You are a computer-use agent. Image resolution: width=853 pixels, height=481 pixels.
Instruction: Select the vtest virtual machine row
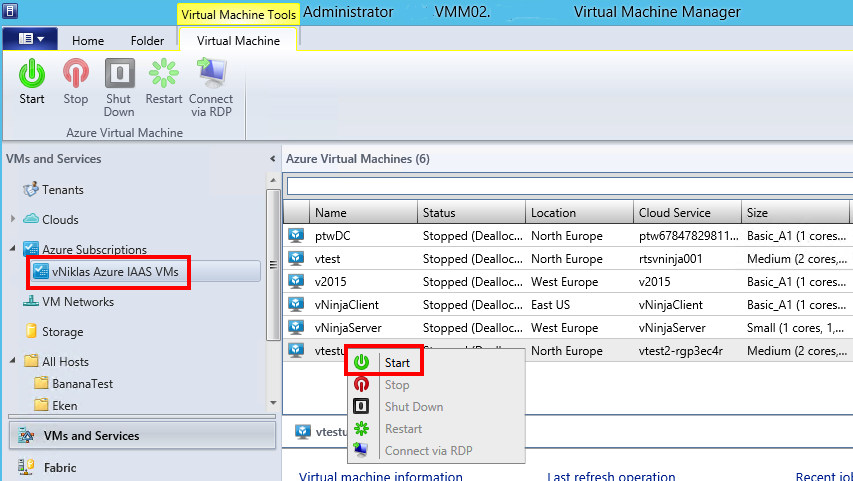(x=568, y=258)
